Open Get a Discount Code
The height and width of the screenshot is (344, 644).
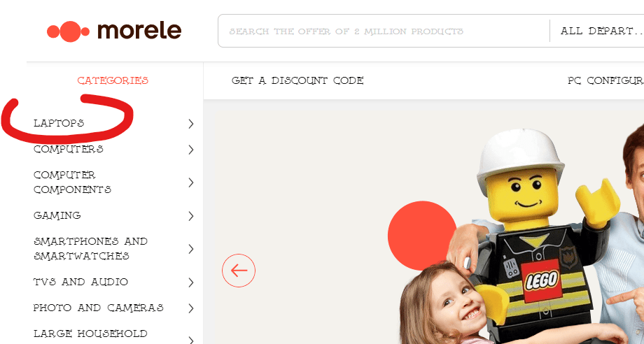pyautogui.click(x=297, y=81)
